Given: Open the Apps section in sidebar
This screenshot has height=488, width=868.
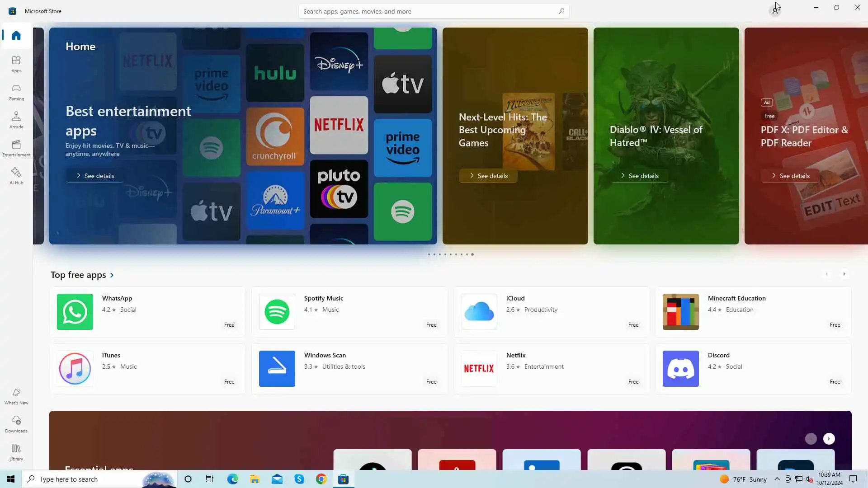Looking at the screenshot, I should (x=16, y=64).
